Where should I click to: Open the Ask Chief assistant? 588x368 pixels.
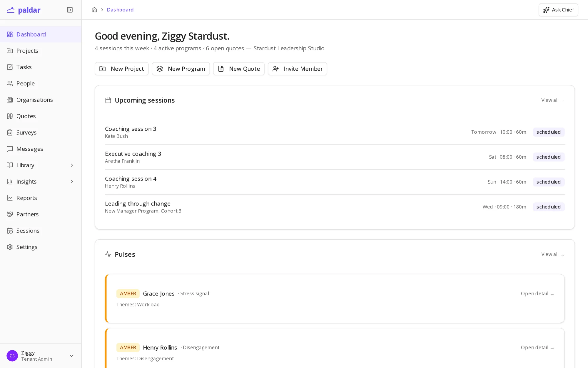[558, 10]
